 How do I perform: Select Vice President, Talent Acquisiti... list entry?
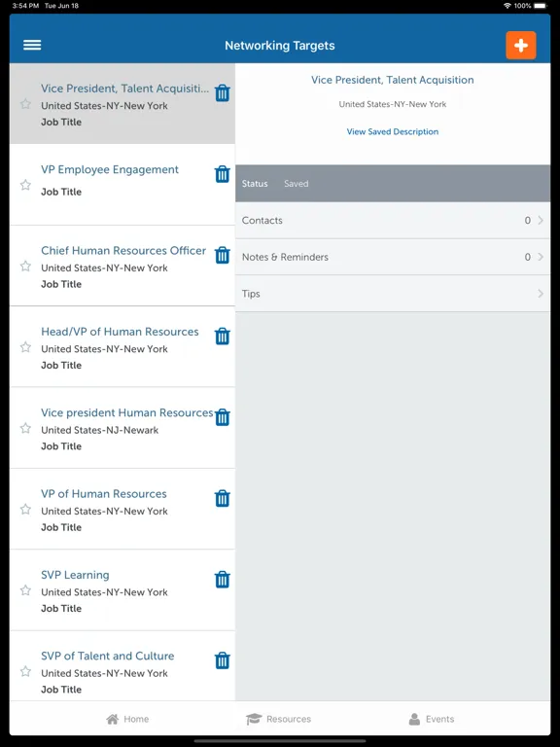tap(122, 103)
